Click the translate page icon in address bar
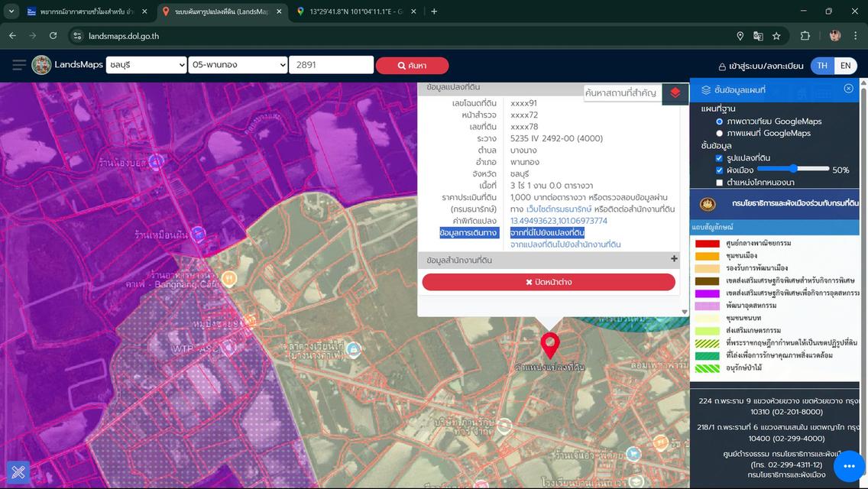The width and height of the screenshot is (868, 489). (758, 36)
